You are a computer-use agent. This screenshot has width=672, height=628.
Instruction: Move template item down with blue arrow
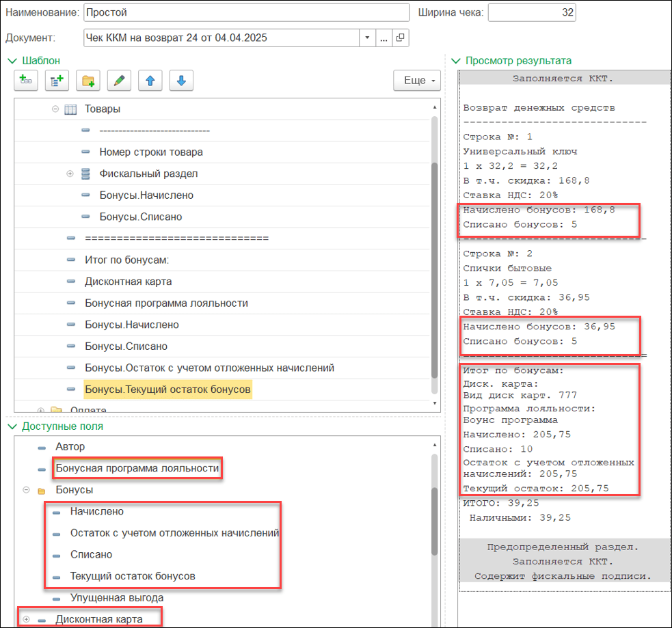pyautogui.click(x=180, y=81)
